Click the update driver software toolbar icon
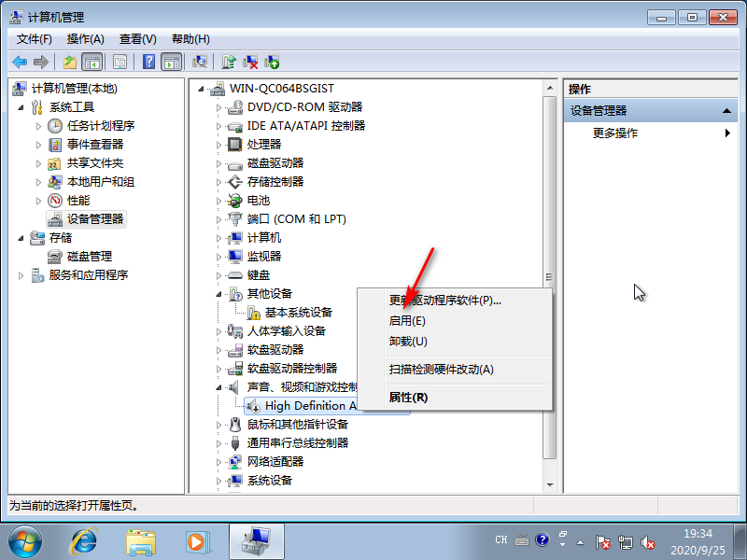The width and height of the screenshot is (747, 560). (229, 62)
